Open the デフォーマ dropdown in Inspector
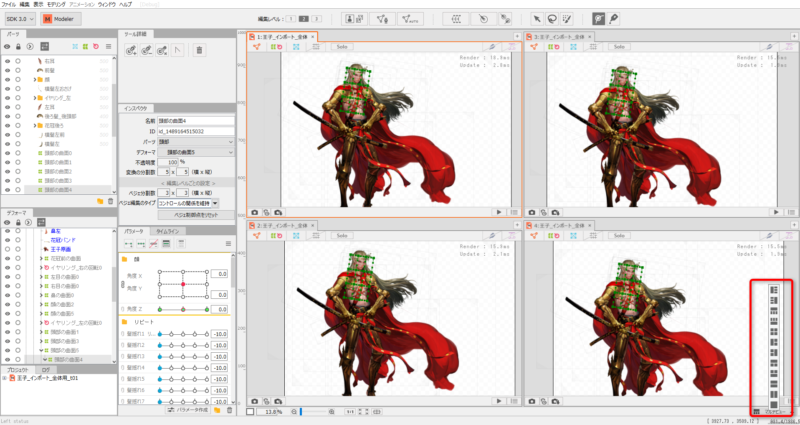The image size is (800, 425). 196,152
